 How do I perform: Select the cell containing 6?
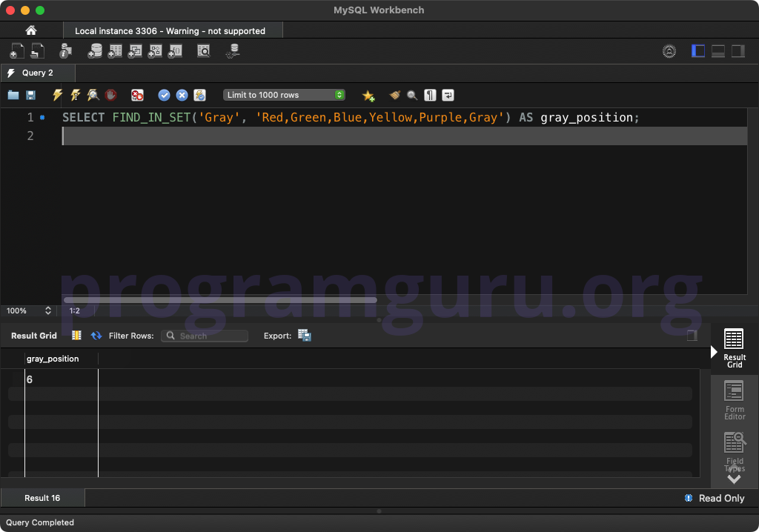click(x=62, y=379)
